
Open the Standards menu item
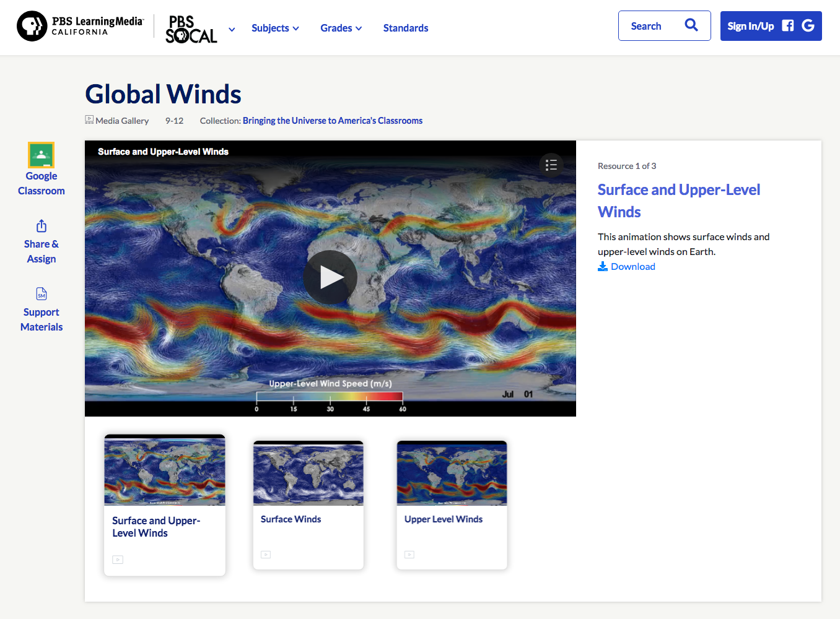click(x=406, y=28)
